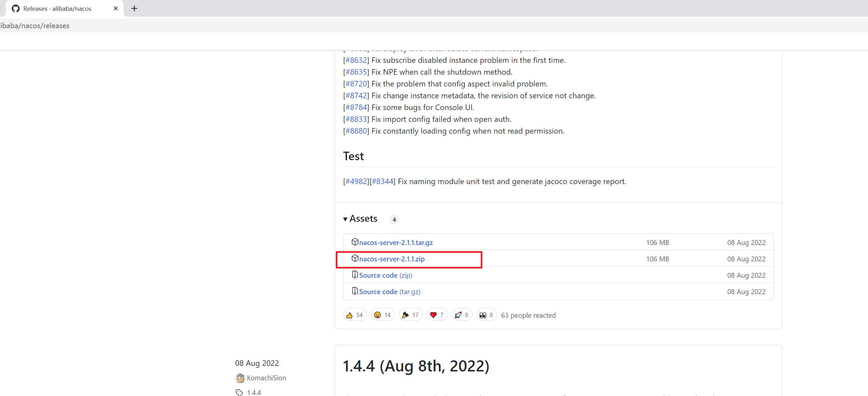Open the KomachiSion author profile link
The width and height of the screenshot is (868, 396).
(x=266, y=378)
